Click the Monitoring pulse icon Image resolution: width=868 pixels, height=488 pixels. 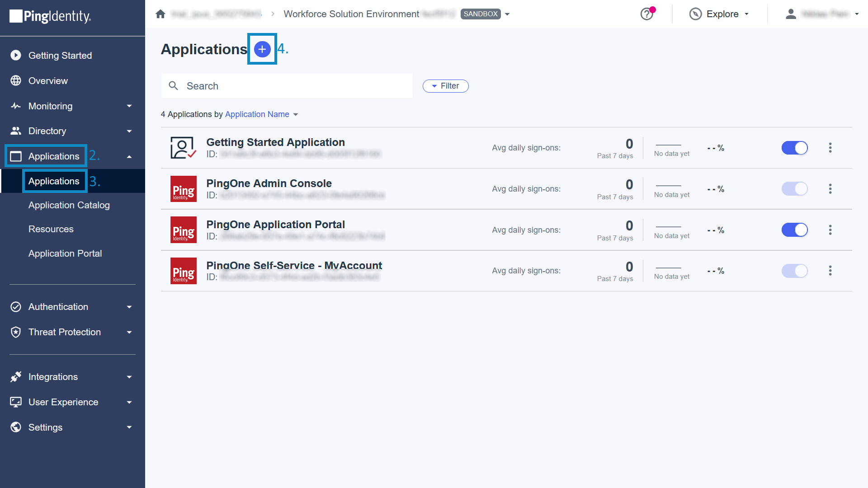click(16, 106)
